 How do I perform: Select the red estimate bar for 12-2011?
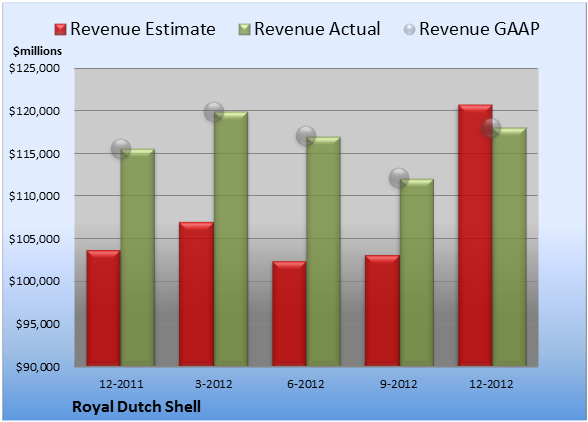point(104,308)
